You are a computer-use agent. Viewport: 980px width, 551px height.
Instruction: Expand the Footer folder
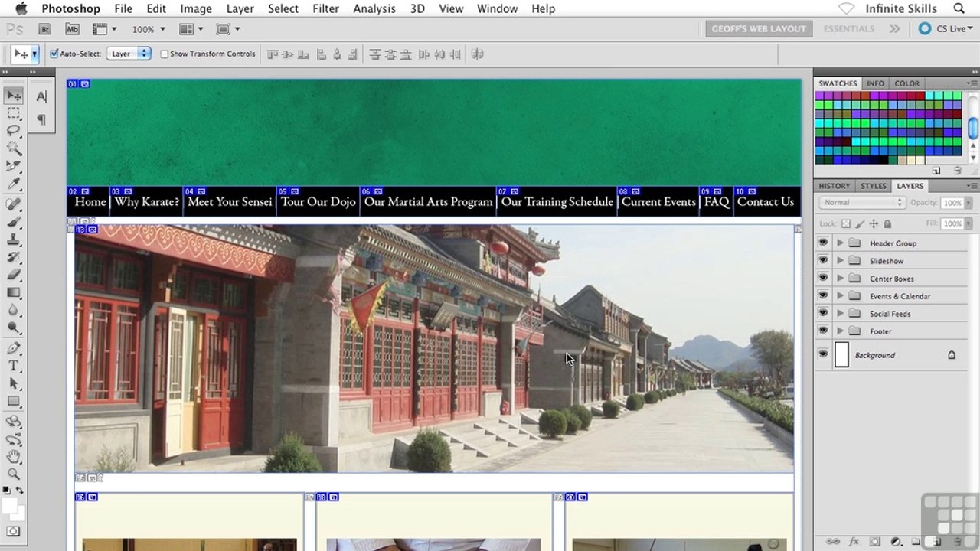pos(841,331)
